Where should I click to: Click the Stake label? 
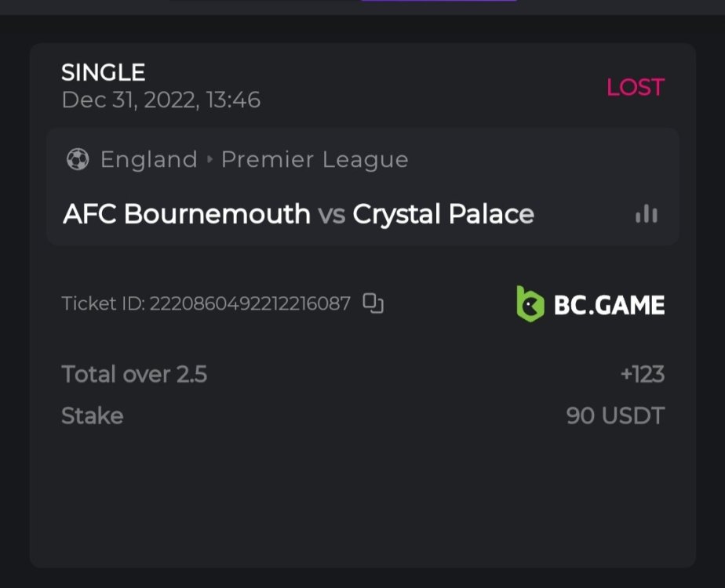click(93, 416)
